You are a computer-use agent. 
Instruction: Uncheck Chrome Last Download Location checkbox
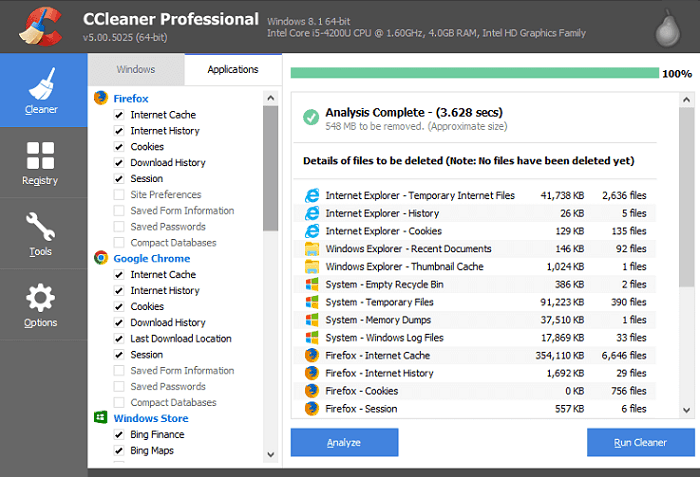[x=119, y=339]
